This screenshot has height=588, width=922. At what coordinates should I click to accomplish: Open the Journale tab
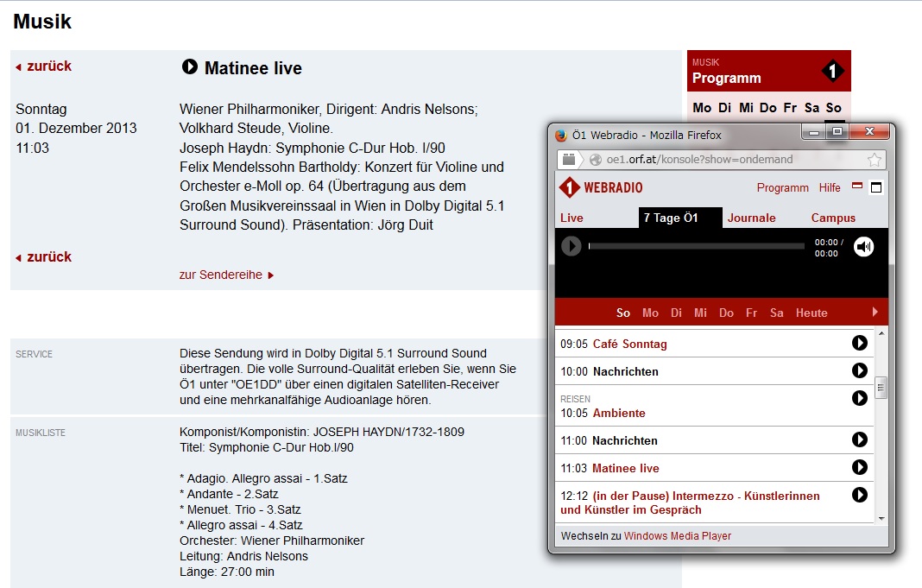(x=751, y=218)
